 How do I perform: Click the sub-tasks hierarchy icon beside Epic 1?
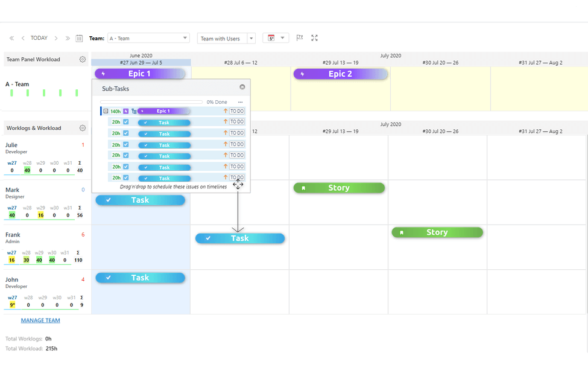(134, 111)
